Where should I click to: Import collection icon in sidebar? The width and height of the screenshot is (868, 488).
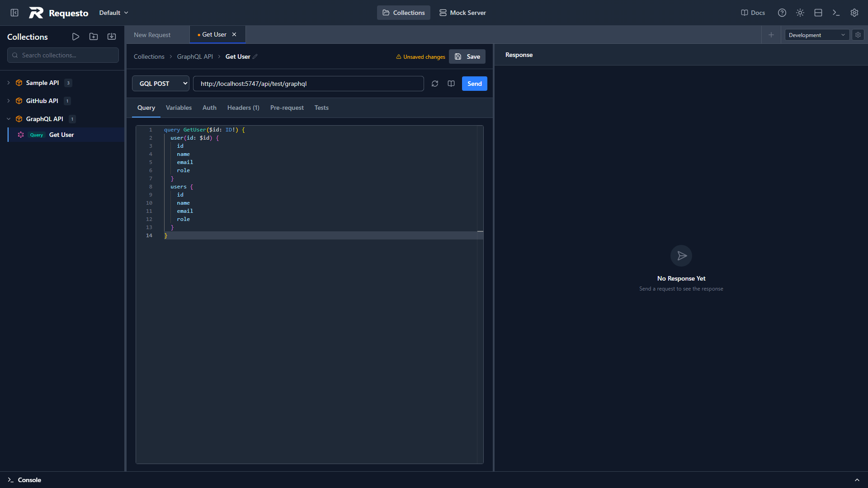pyautogui.click(x=112, y=37)
